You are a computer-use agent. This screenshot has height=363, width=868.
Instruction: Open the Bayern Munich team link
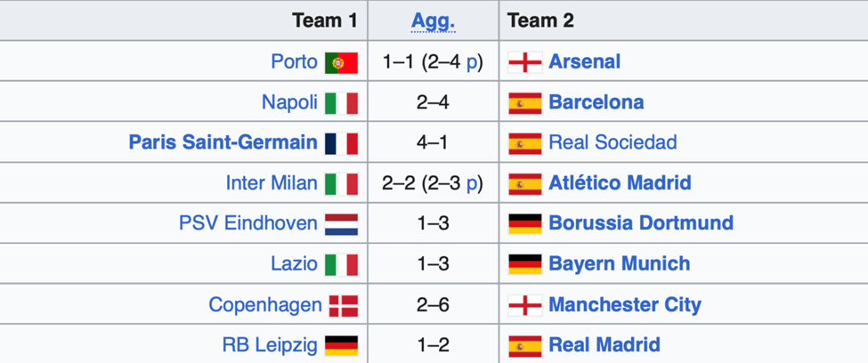tap(620, 264)
